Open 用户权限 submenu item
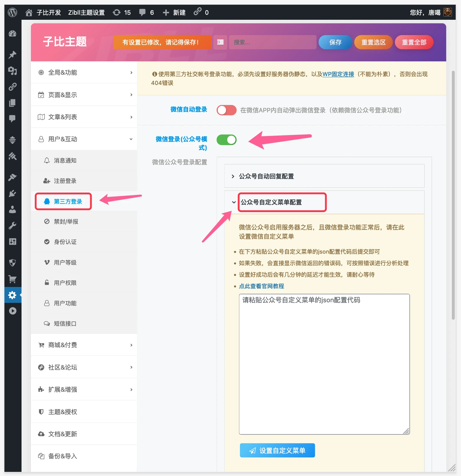The width and height of the screenshot is (461, 476). click(x=84, y=283)
